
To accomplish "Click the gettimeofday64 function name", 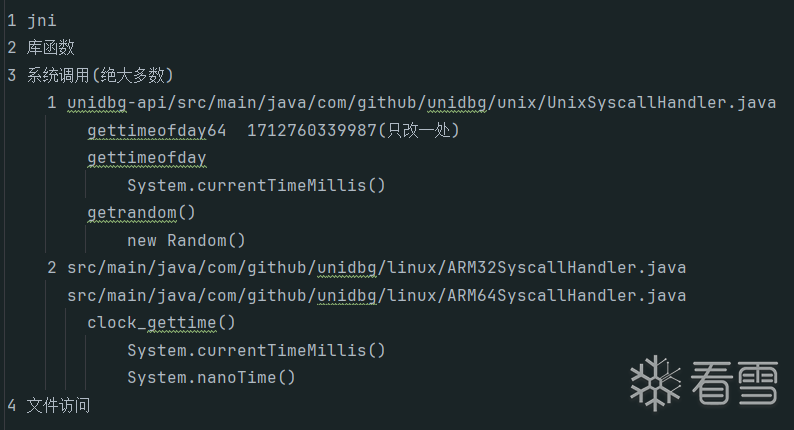I will click(x=156, y=130).
